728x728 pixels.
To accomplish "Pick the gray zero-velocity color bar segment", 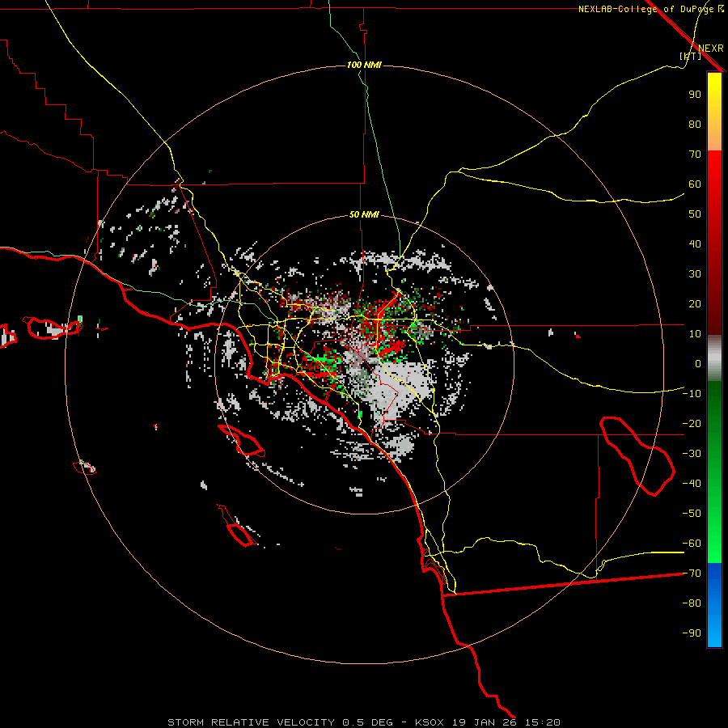I will click(x=714, y=358).
